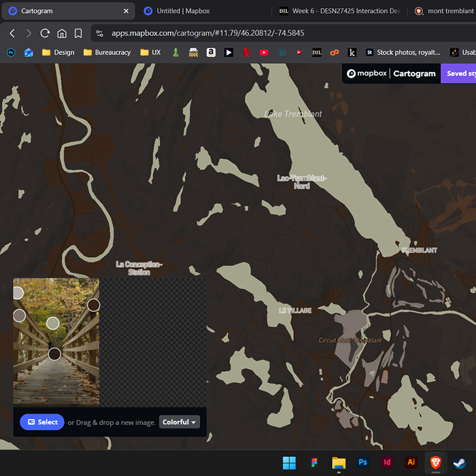476x476 pixels.
Task: Open the small red YouTube Music bookmark
Action: (x=299, y=52)
